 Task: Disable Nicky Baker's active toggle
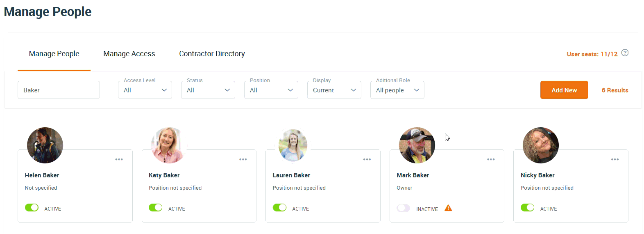[528, 208]
